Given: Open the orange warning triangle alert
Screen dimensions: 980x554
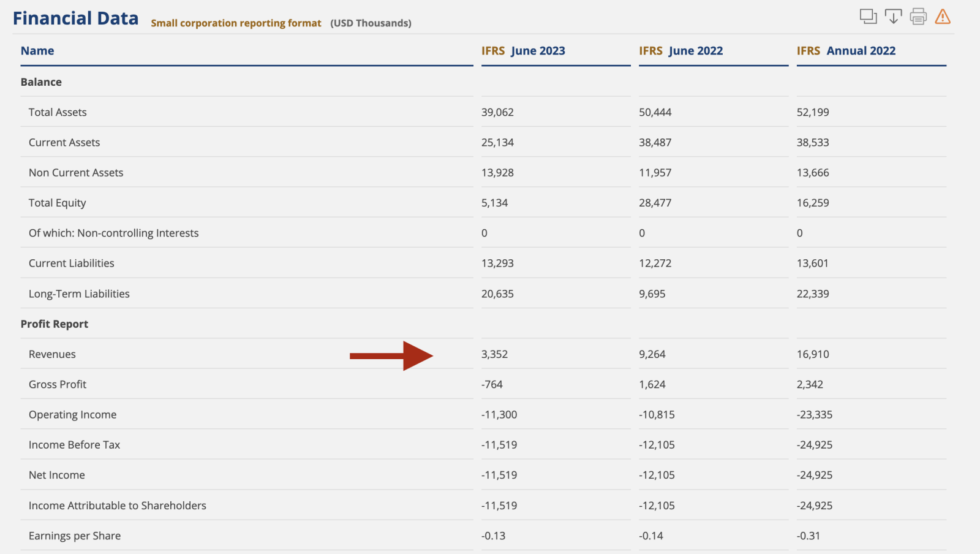Looking at the screenshot, I should point(943,17).
